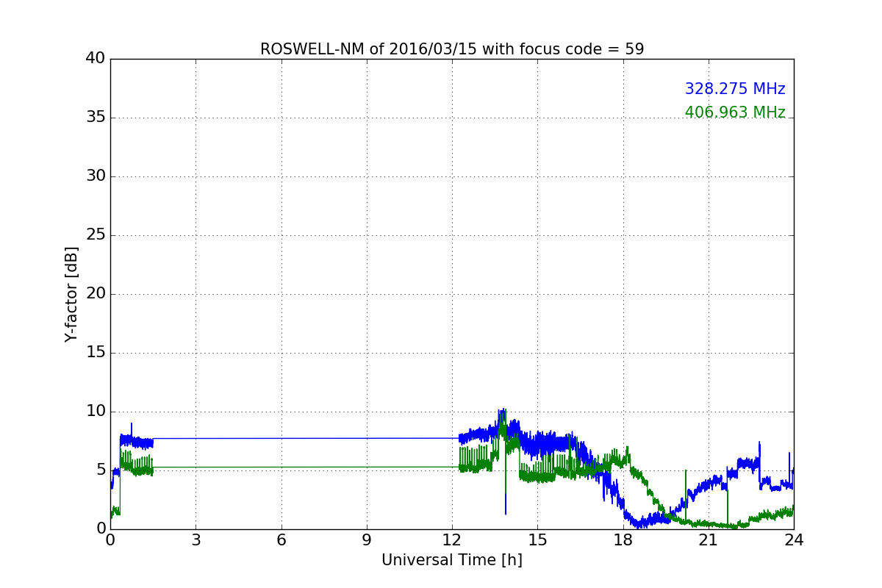The height and width of the screenshot is (588, 882).
Task: Click the x-axis tick label 18
Action: [623, 540]
